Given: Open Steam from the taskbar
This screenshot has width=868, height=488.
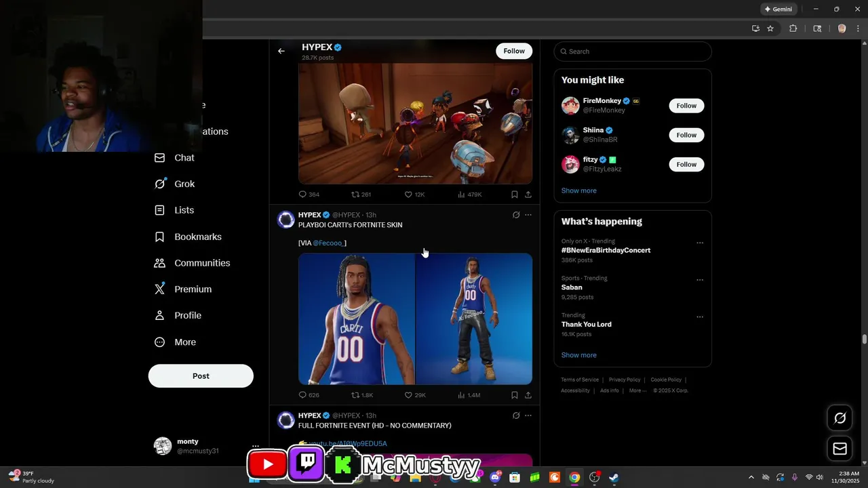Looking at the screenshot, I should pos(614,477).
